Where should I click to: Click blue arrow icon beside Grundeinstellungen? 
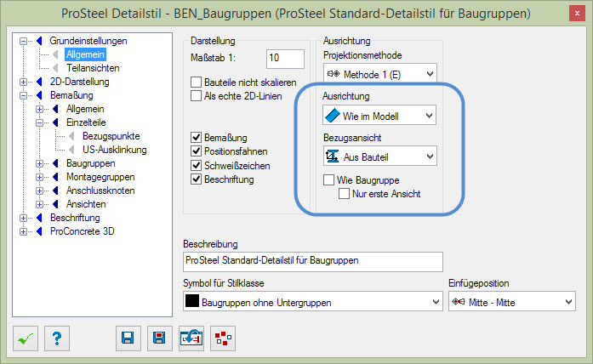click(x=39, y=41)
